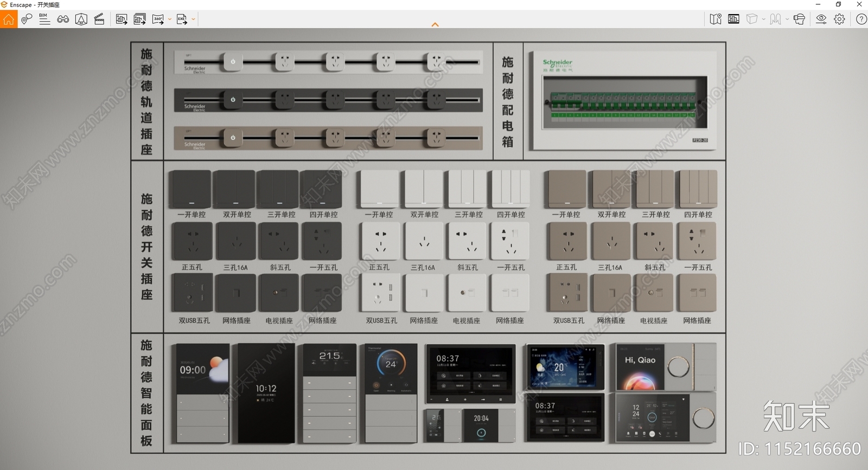This screenshot has height=470, width=868.
Task: Toggle the BIM information mode
Action: click(x=44, y=20)
